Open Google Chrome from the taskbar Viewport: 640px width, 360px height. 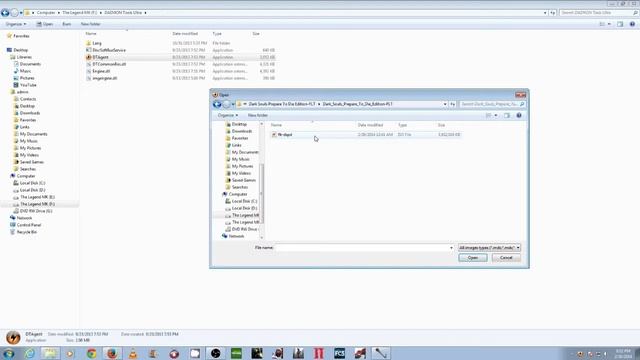click(x=91, y=353)
